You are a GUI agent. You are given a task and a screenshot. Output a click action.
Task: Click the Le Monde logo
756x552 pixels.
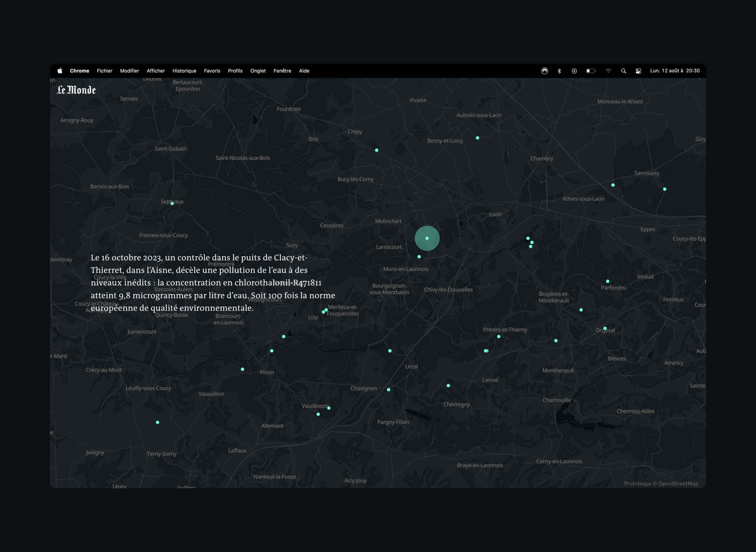click(76, 90)
